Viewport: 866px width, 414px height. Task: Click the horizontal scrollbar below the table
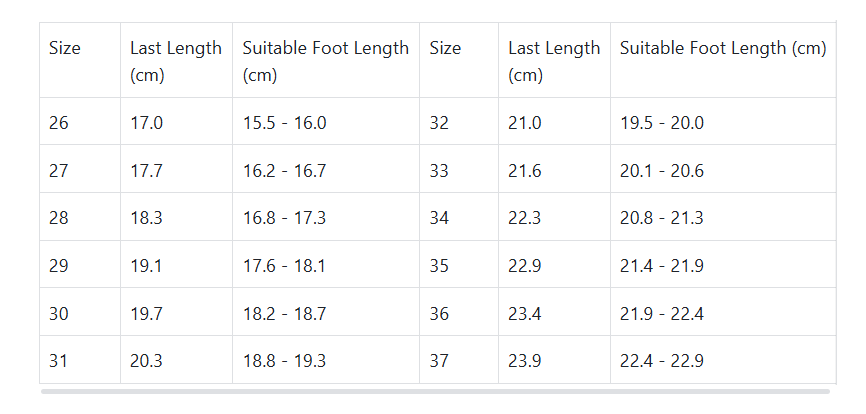[435, 392]
